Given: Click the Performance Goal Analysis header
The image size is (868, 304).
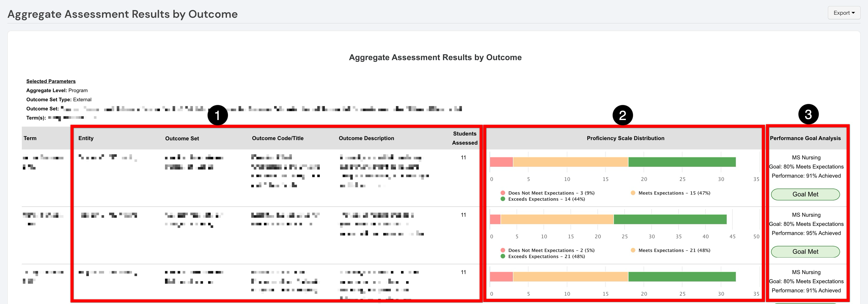Looking at the screenshot, I should tap(805, 138).
